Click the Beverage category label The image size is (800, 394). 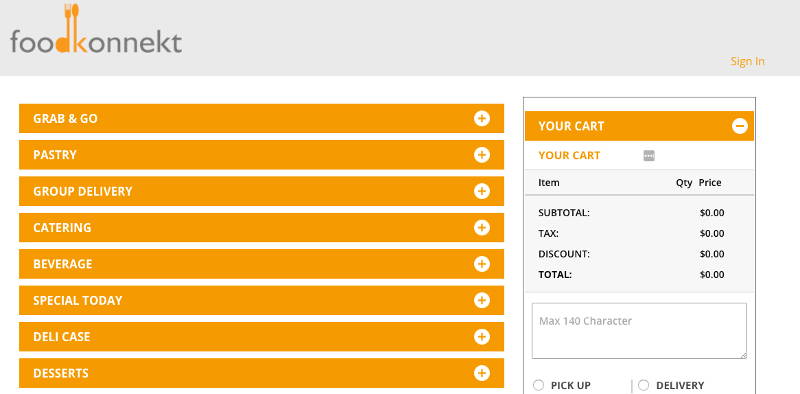click(x=63, y=264)
